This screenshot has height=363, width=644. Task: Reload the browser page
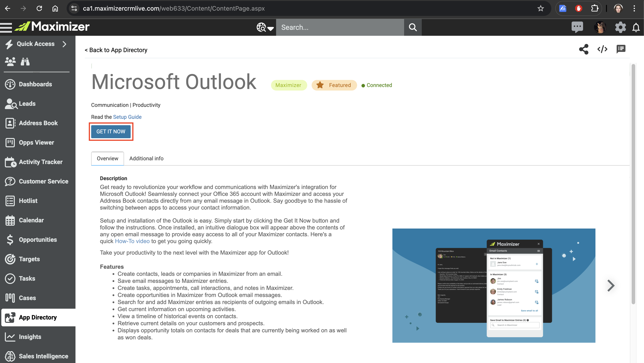(39, 9)
